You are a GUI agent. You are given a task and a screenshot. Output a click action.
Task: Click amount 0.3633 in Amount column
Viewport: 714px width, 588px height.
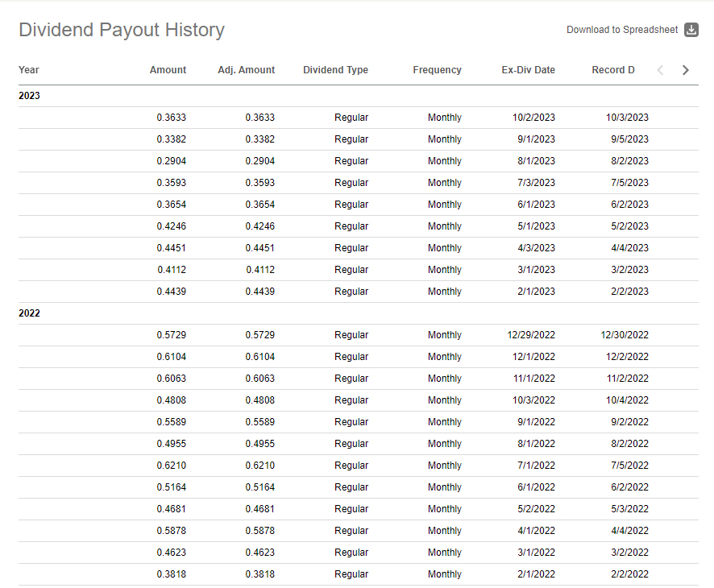[x=171, y=118]
